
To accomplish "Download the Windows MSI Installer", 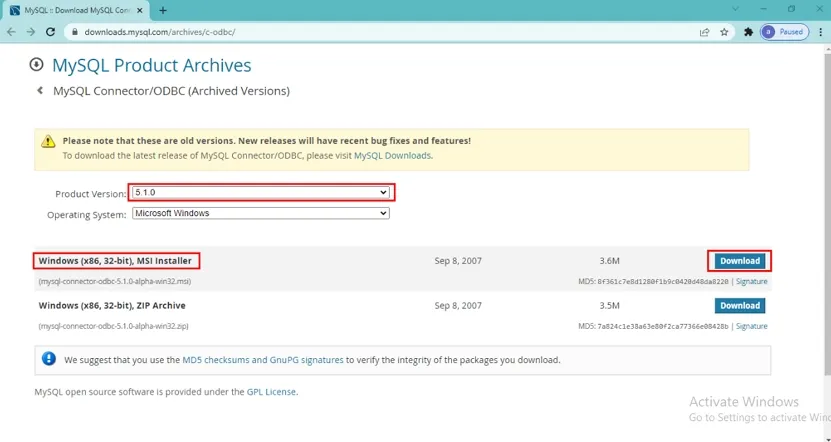I will tap(739, 261).
